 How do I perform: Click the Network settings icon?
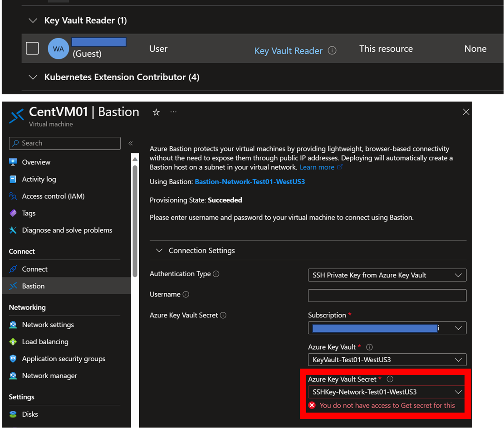[13, 325]
